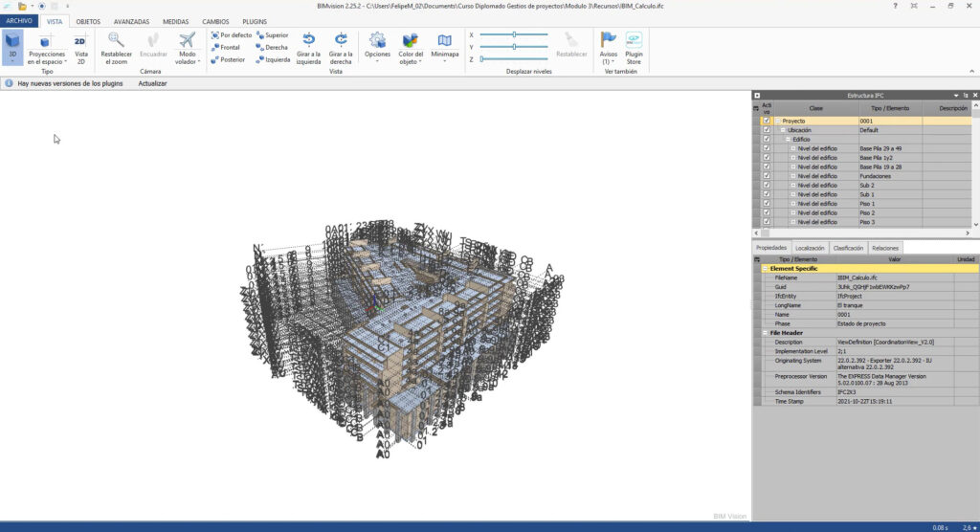
Task: Click Actualizar in the plugin notification
Action: [152, 83]
